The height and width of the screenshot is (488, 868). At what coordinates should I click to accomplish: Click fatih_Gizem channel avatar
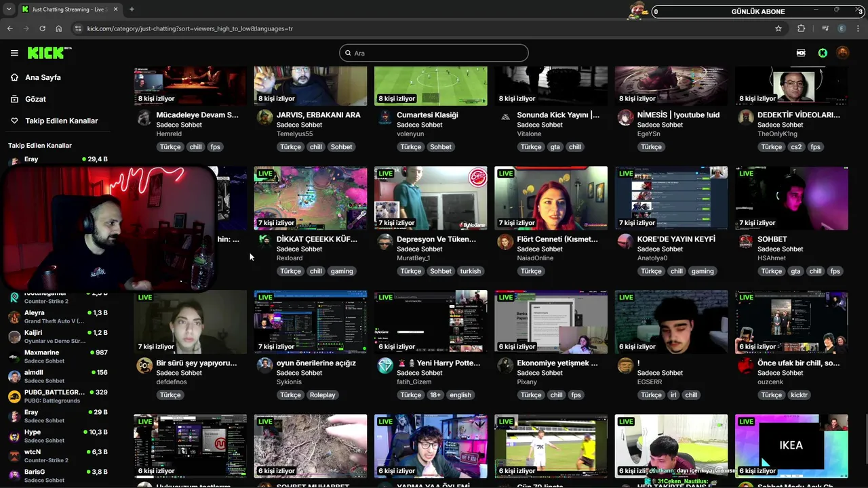(385, 366)
